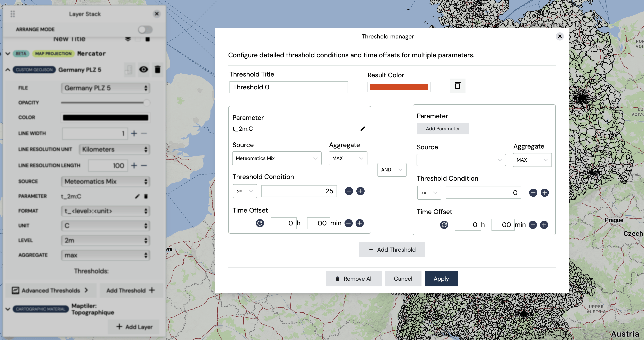
Task: Close the Threshold manager dialog
Action: (560, 36)
